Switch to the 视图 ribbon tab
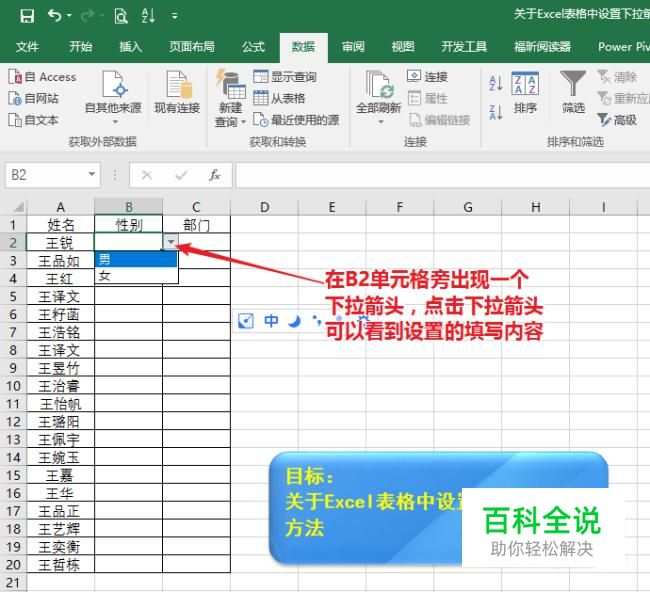The image size is (650, 592). tap(403, 46)
